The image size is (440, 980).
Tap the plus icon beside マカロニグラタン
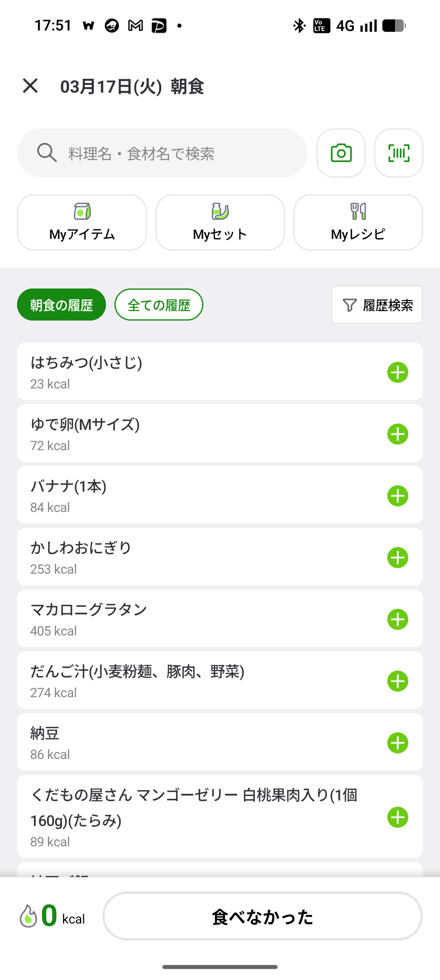tap(398, 619)
